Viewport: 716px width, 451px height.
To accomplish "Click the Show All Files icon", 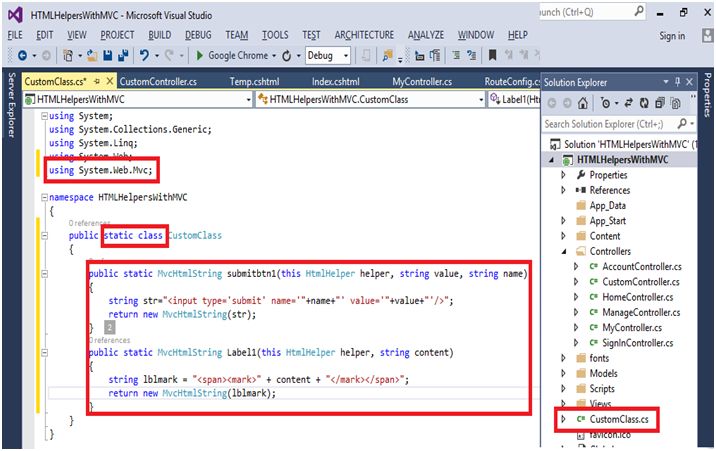I will click(x=675, y=104).
